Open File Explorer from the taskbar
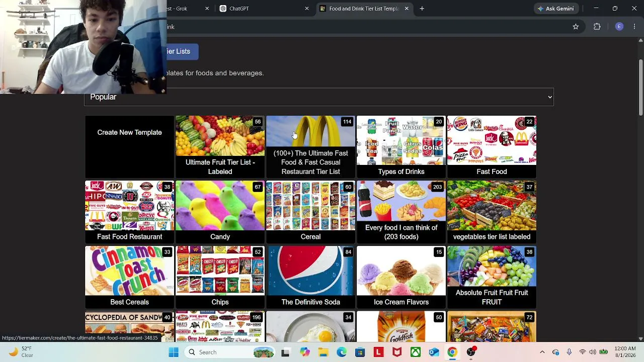Screen dimensions: 644x362 (323, 352)
